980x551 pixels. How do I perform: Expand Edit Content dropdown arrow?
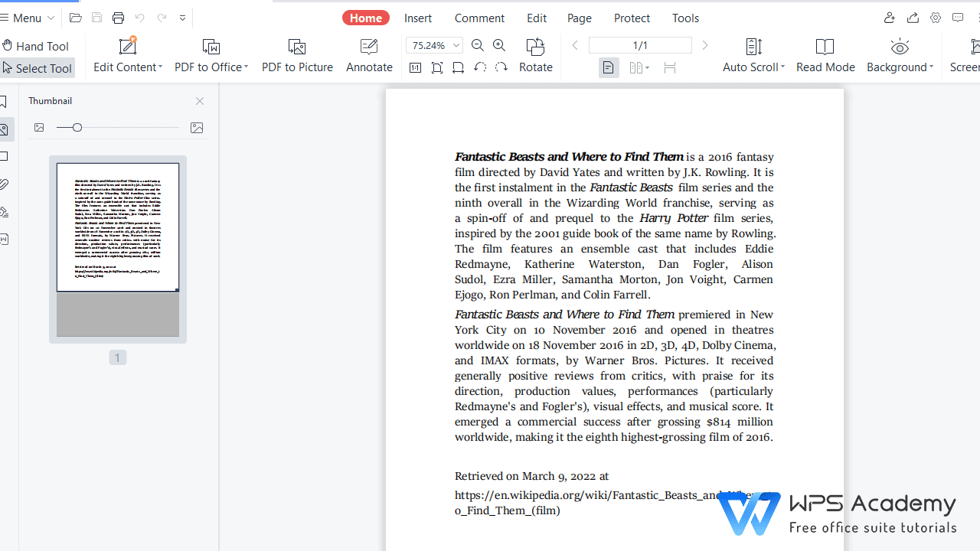click(x=160, y=67)
